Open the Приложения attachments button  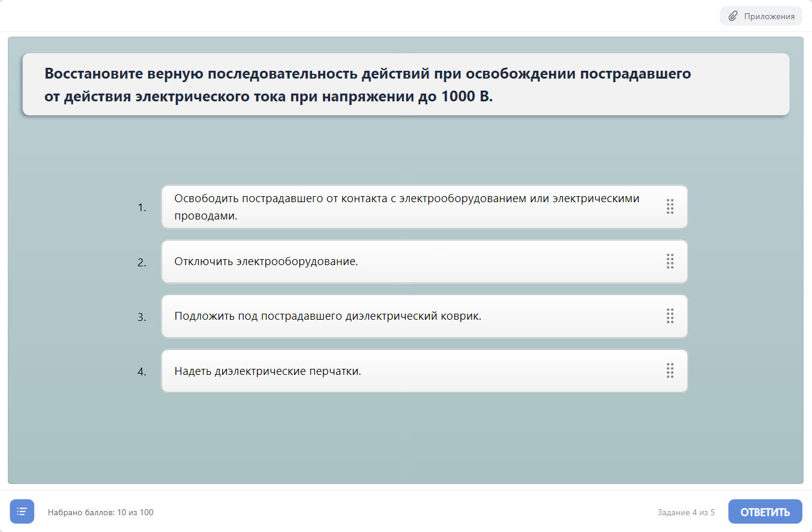(761, 16)
